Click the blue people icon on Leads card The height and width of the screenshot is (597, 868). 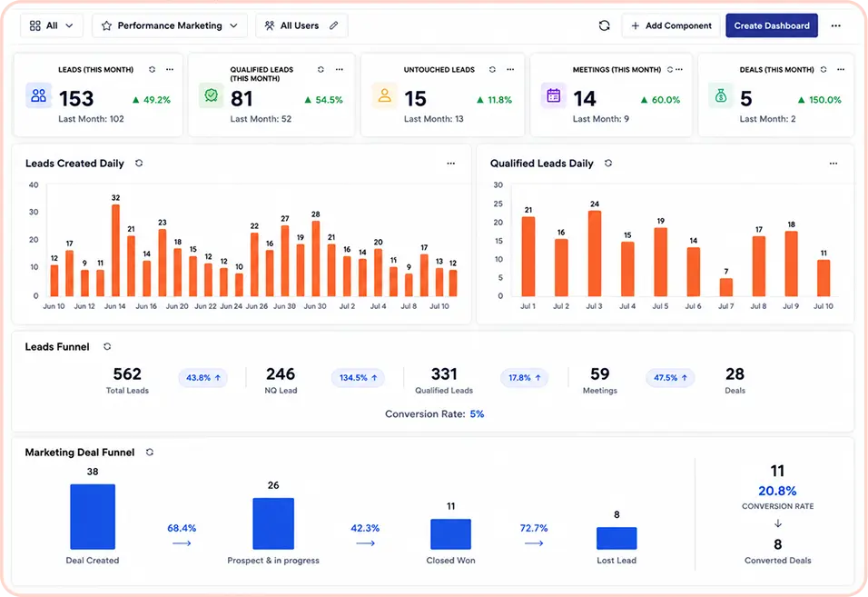coord(39,95)
